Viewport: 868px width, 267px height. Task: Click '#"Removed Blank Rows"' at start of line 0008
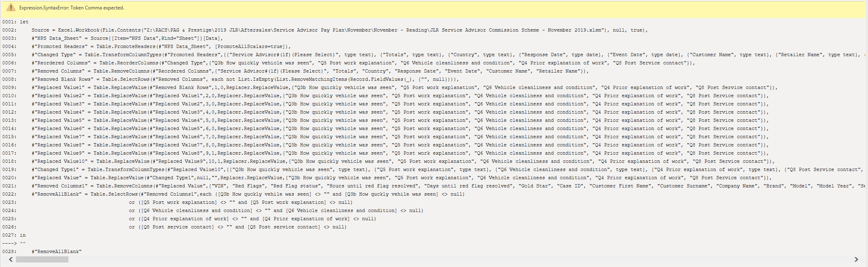(x=62, y=79)
